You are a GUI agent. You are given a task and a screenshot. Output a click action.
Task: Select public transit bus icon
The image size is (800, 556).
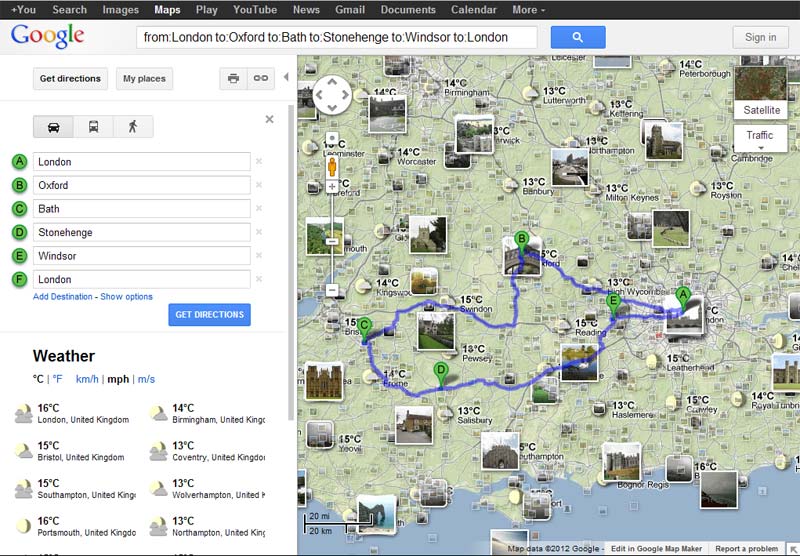point(93,127)
